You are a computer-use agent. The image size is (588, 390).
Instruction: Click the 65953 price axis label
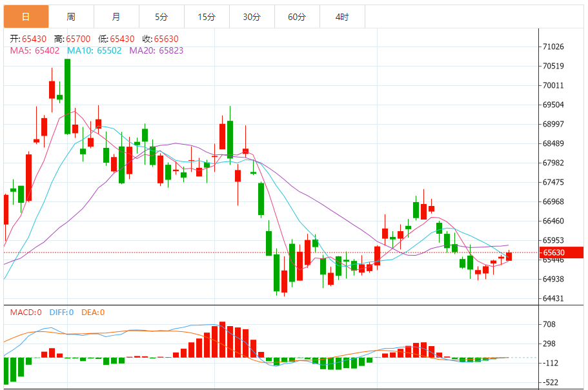coord(554,240)
